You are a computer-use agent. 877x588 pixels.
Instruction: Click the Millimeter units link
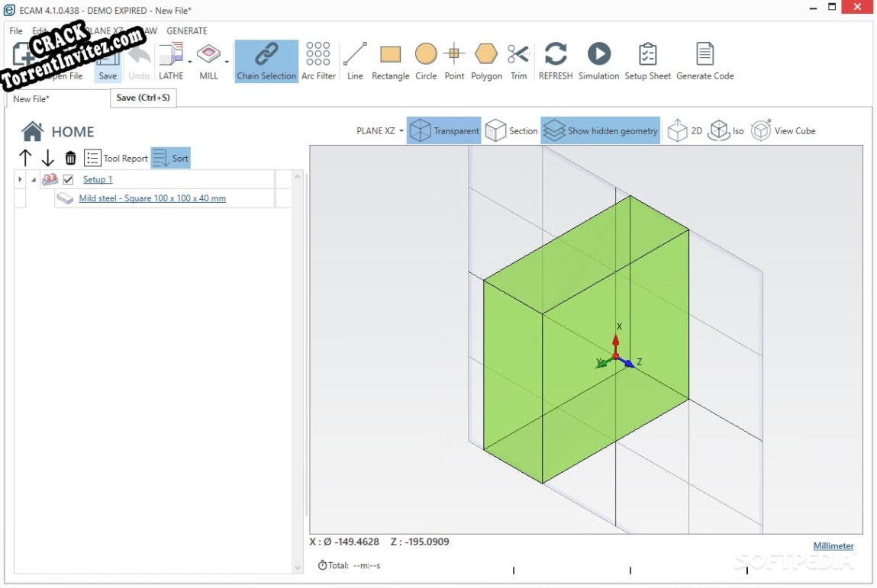pyautogui.click(x=833, y=545)
